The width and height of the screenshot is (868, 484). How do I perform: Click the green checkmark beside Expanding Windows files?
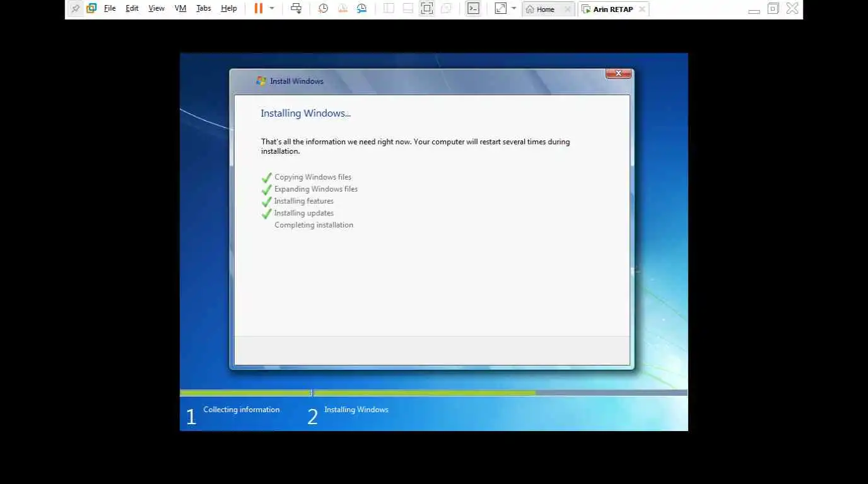(x=267, y=190)
